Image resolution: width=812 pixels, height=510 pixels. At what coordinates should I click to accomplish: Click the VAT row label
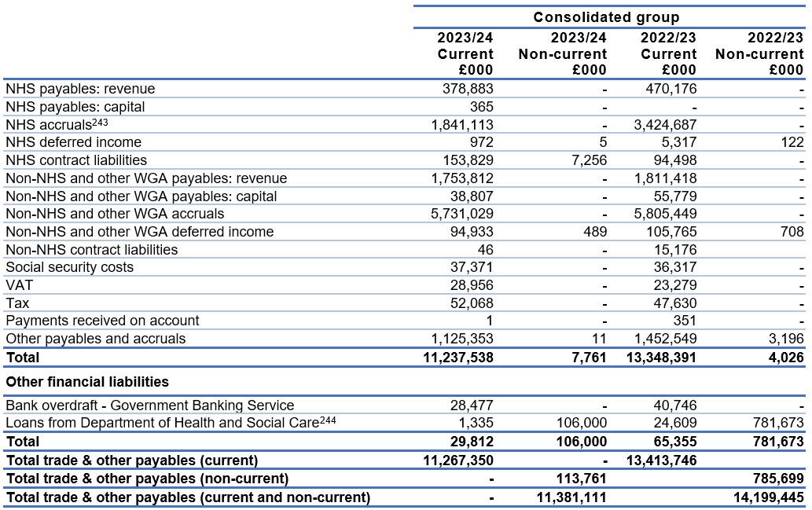pos(19,284)
